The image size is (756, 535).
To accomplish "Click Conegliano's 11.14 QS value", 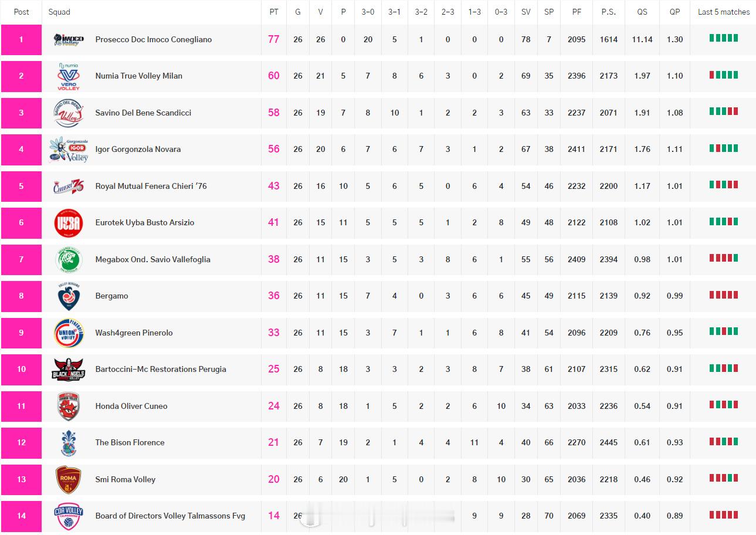I will [642, 39].
